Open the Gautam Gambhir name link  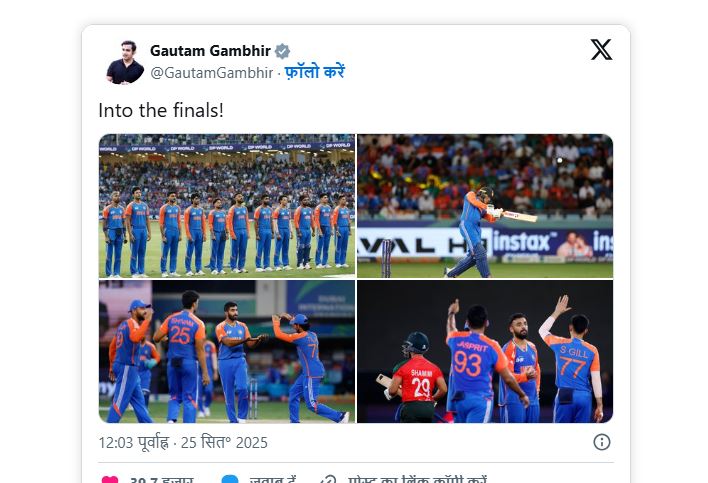tap(211, 51)
